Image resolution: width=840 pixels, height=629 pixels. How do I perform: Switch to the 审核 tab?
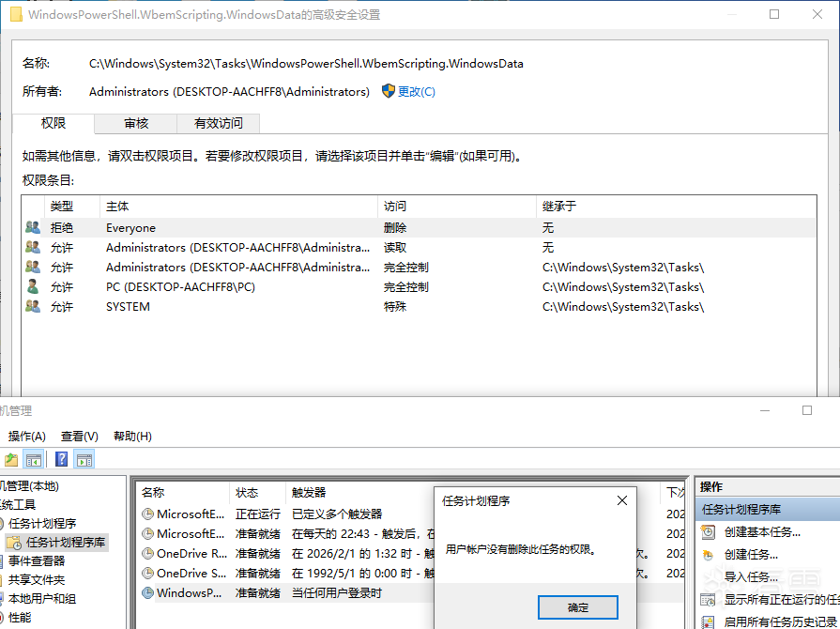click(136, 123)
